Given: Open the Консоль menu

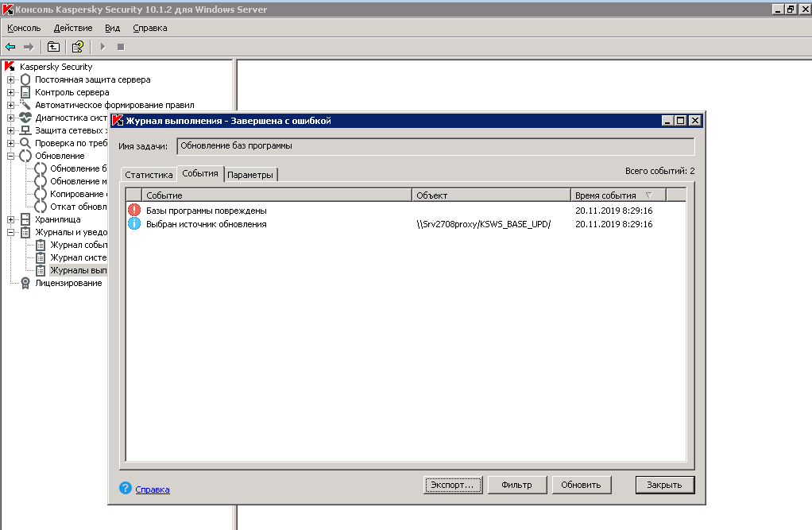Looking at the screenshot, I should click(x=24, y=28).
